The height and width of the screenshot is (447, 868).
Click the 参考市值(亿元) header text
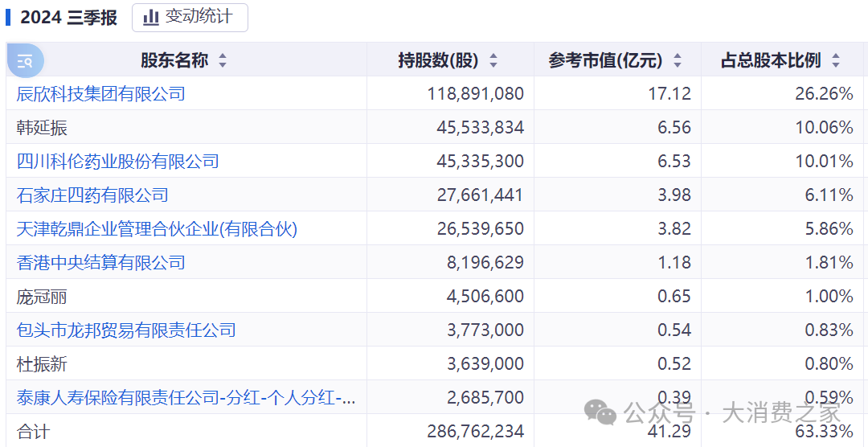[x=606, y=61]
